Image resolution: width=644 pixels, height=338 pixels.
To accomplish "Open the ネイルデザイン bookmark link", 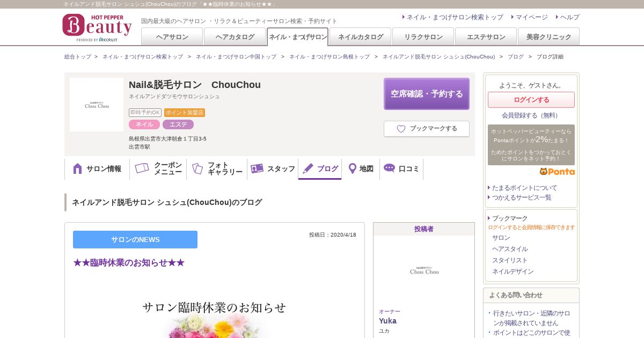I will pos(513,271).
